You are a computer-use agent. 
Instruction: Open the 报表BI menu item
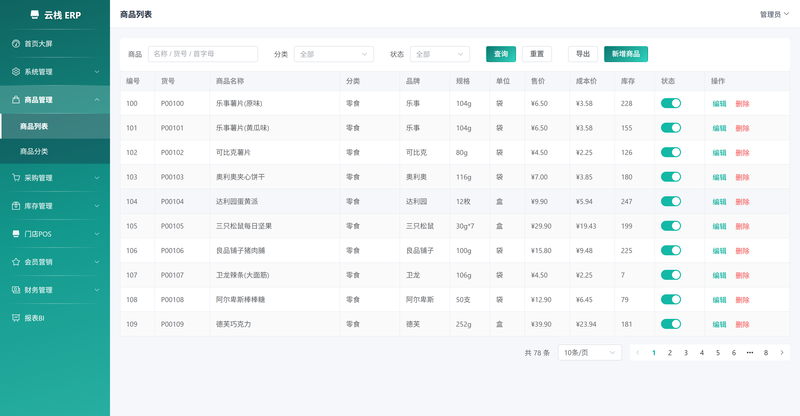(x=55, y=318)
